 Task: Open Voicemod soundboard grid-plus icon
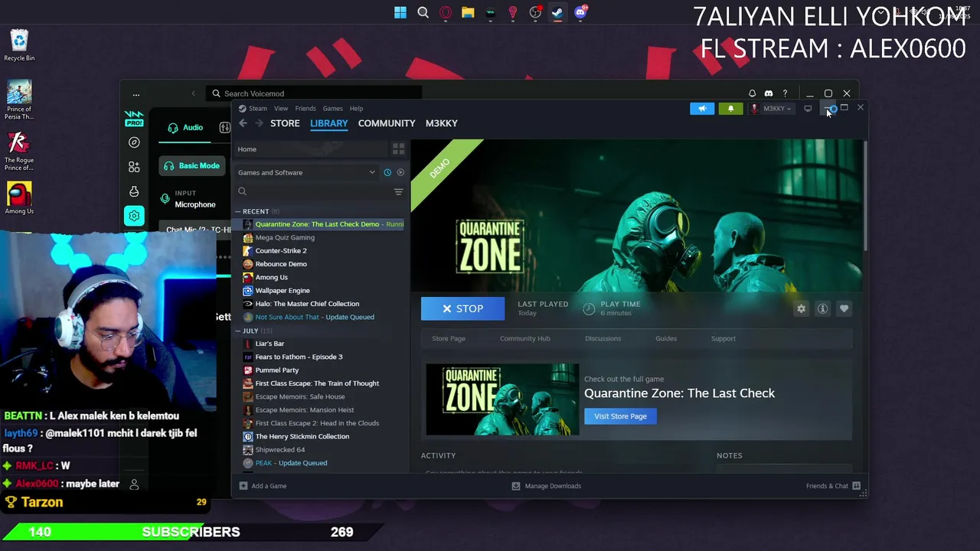[x=134, y=167]
